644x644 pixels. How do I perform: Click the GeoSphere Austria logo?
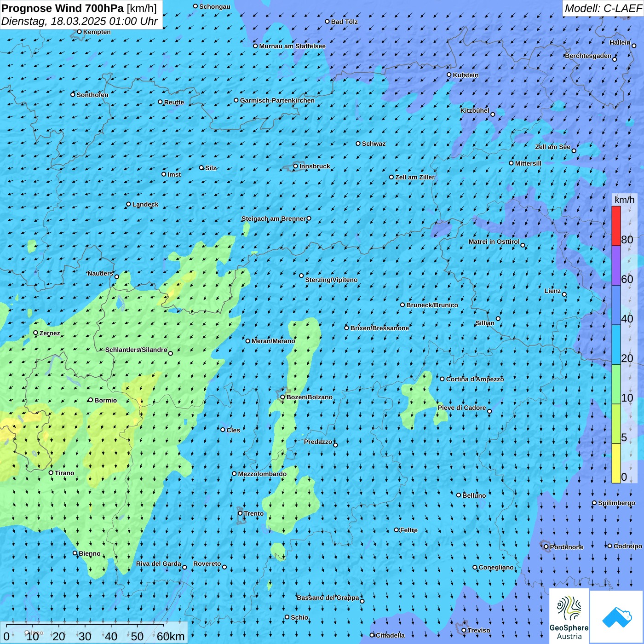click(569, 616)
